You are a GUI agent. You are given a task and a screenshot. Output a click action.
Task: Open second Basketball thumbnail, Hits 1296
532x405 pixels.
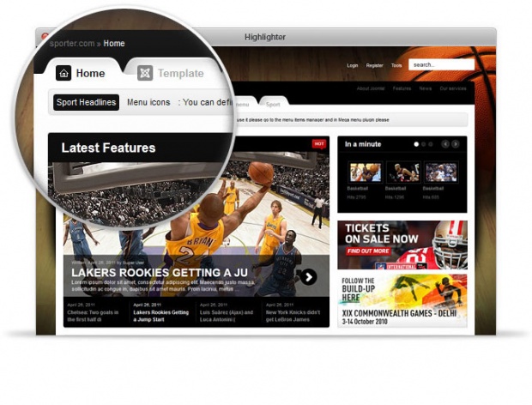coord(403,172)
